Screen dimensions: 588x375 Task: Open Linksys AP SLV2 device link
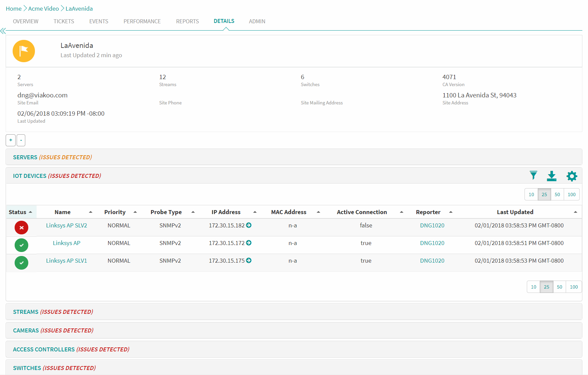67,225
